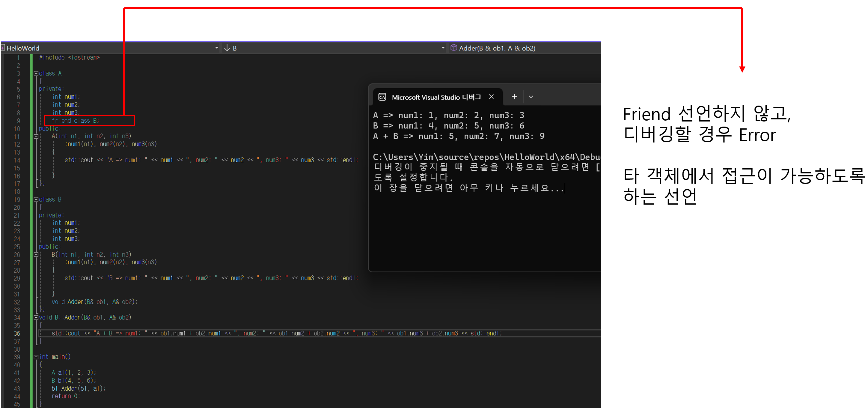The width and height of the screenshot is (868, 411).
Task: Click 'void Adder(B& ob1, A& ob2);' declaration
Action: pyautogui.click(x=94, y=302)
